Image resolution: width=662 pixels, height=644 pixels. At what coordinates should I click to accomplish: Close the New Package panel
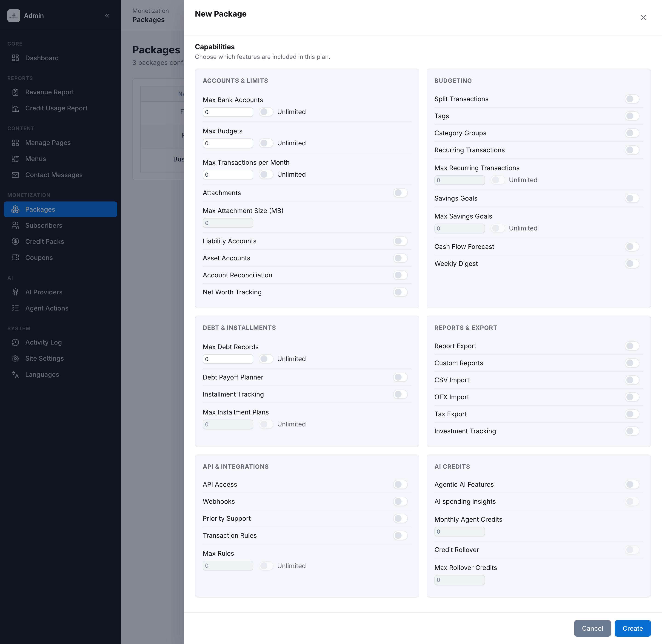[x=643, y=17]
